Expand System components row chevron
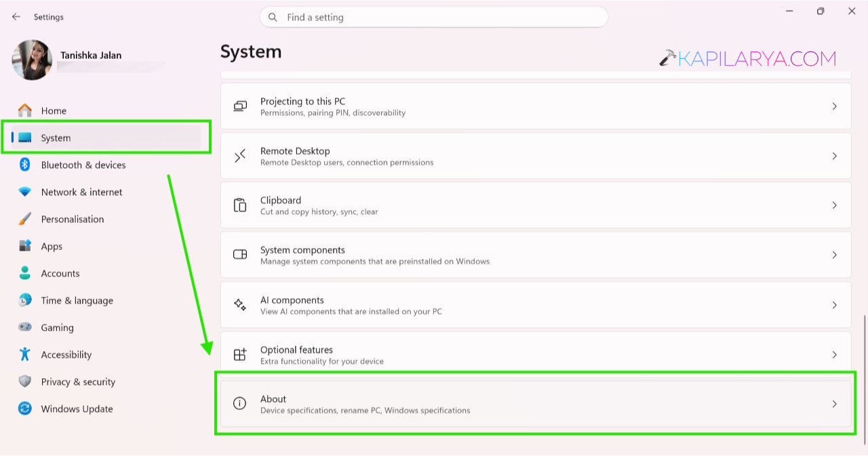The image size is (868, 456). coord(835,255)
